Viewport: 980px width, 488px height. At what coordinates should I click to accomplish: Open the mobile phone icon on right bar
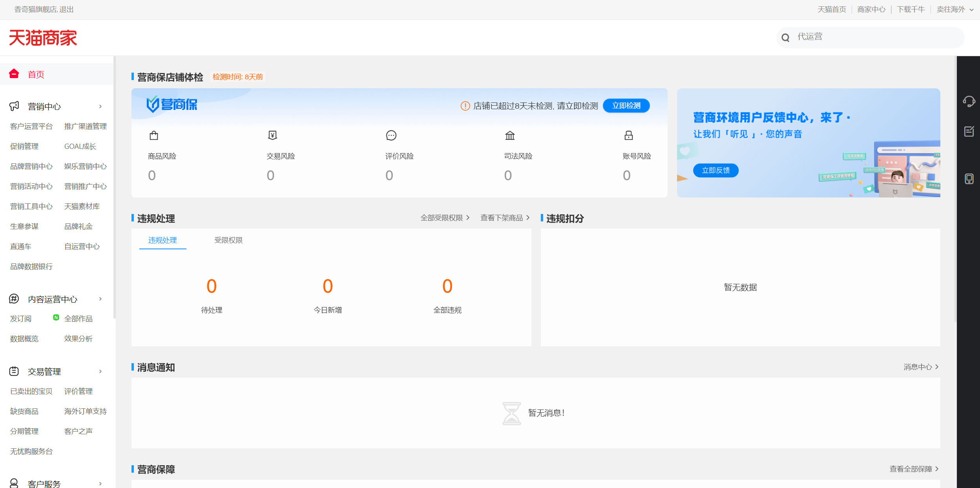click(x=969, y=179)
